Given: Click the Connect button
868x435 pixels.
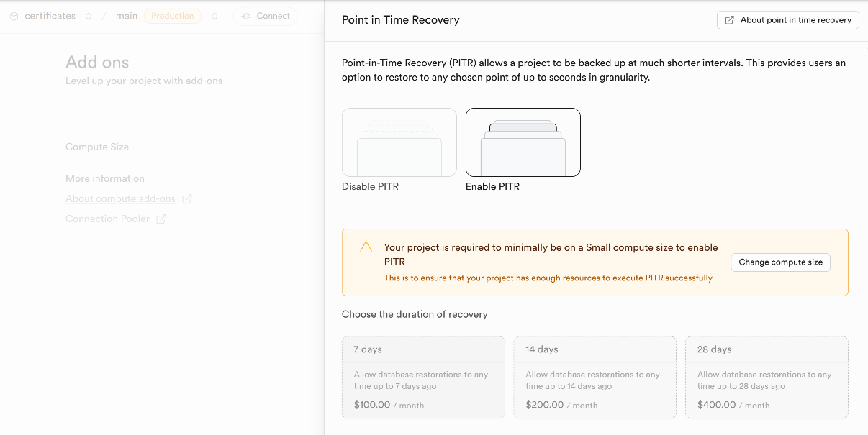Looking at the screenshot, I should 266,15.
